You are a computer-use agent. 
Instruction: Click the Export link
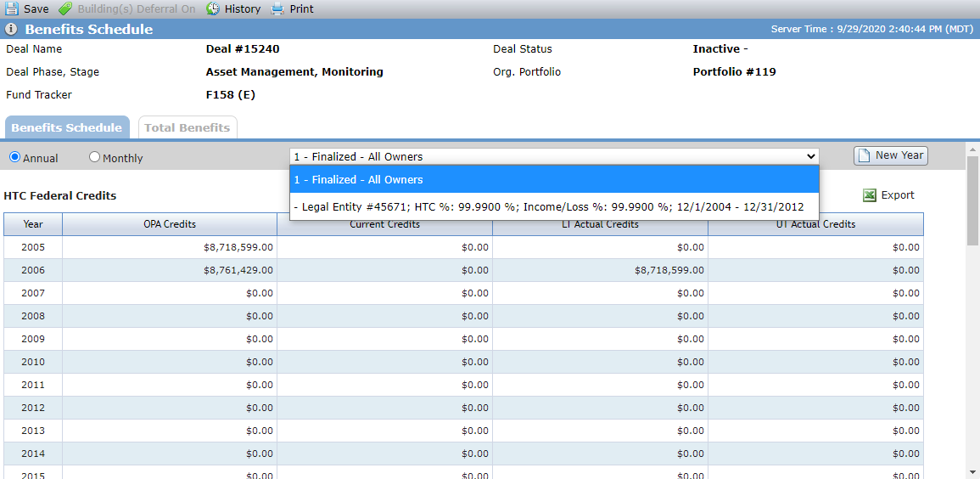click(x=898, y=195)
